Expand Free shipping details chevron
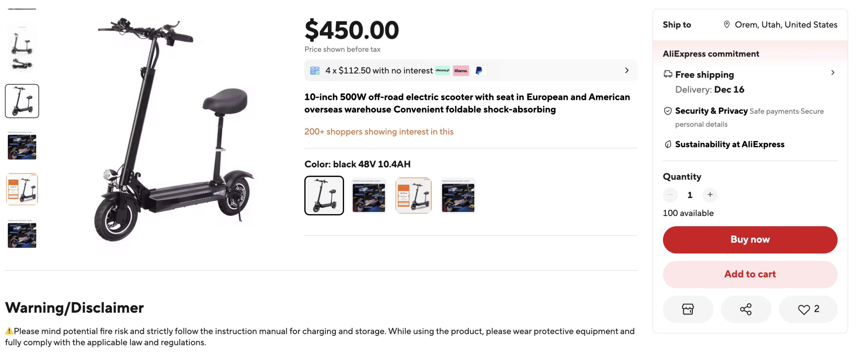 (833, 72)
